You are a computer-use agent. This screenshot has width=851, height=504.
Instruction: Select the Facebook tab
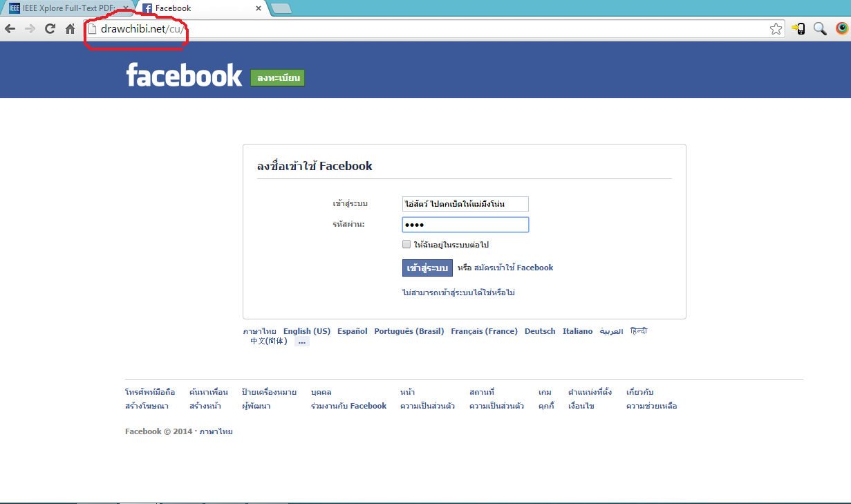click(200, 8)
